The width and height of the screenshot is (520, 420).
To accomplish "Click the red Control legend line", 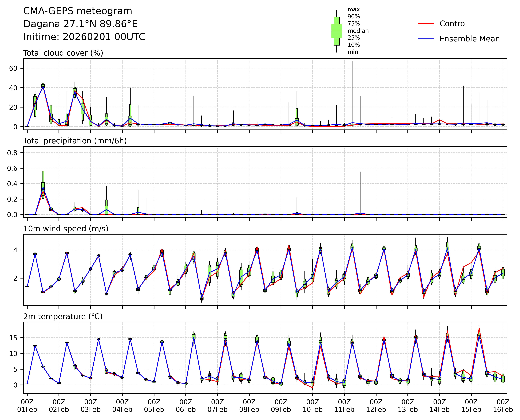I will (x=426, y=24).
